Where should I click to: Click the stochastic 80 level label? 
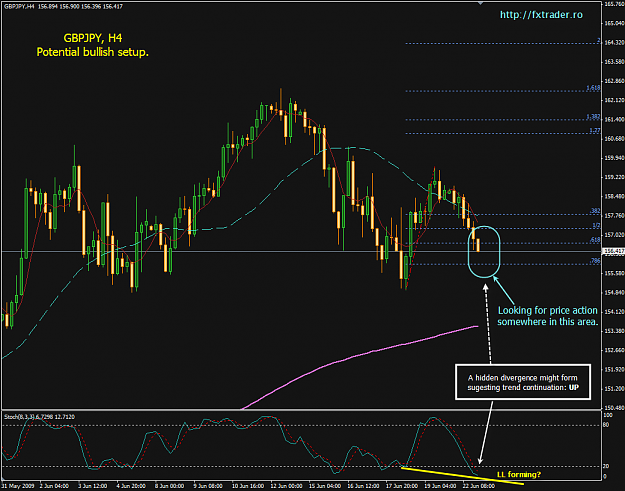coord(607,425)
